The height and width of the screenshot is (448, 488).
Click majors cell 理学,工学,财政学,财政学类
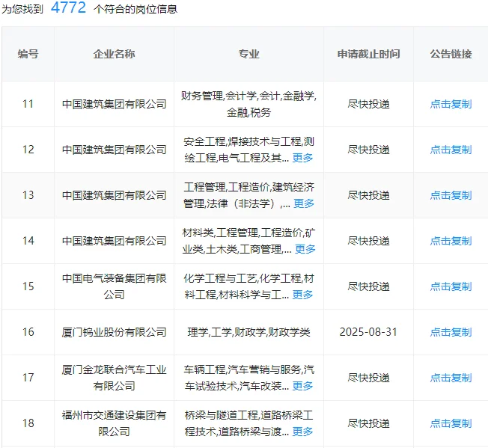click(x=248, y=332)
